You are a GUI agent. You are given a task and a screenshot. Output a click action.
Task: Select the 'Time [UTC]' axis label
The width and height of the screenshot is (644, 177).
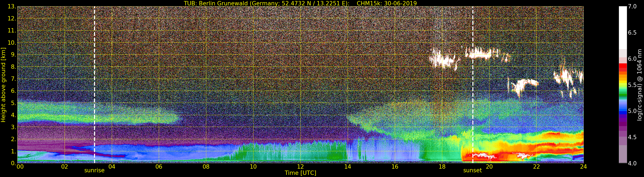[300, 173]
